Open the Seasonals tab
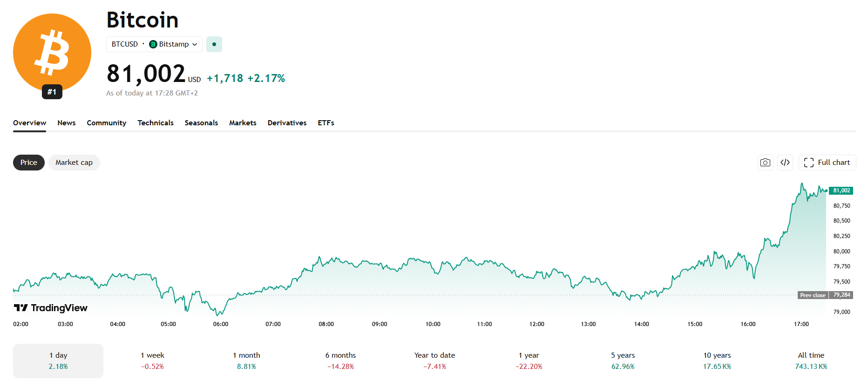Screen dimensions: 868x388 point(201,123)
